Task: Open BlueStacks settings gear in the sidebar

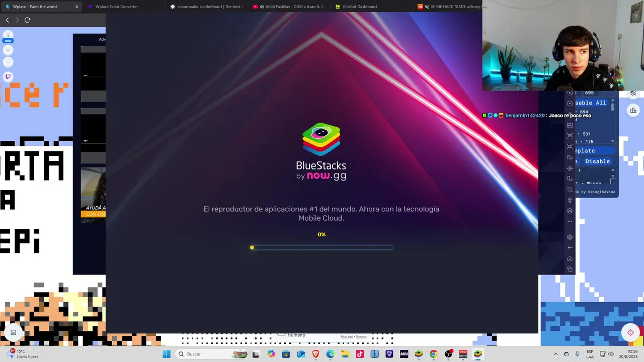Action: [570, 237]
